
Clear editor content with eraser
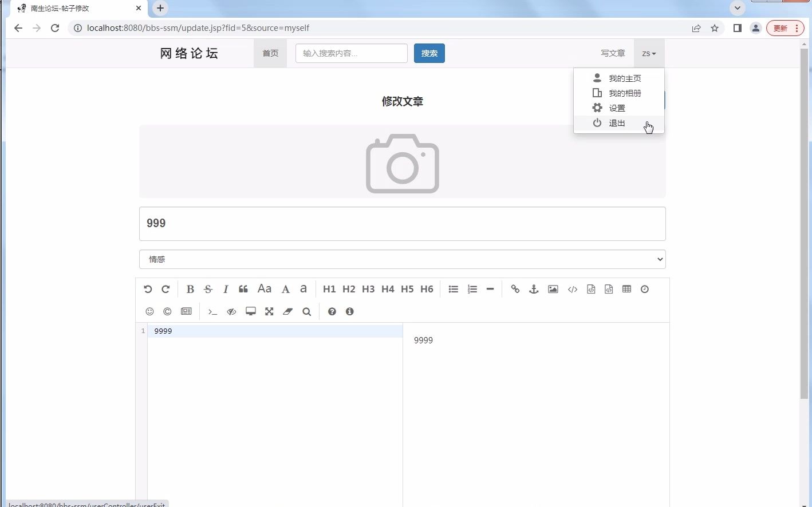pos(288,312)
